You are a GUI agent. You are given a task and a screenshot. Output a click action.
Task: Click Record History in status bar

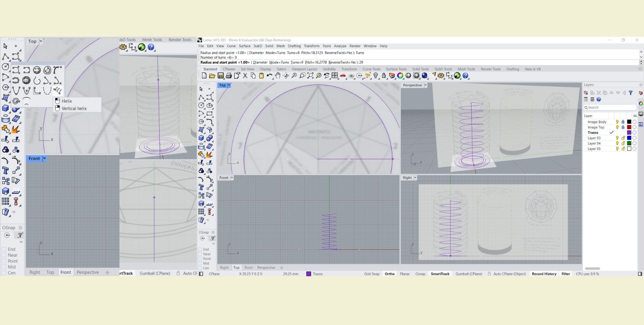[544, 274]
